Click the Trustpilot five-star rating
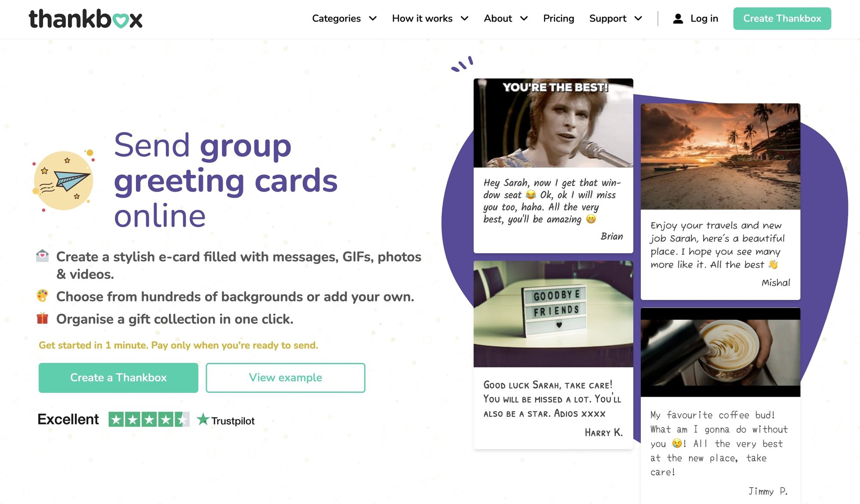This screenshot has height=504, width=860. click(x=149, y=419)
